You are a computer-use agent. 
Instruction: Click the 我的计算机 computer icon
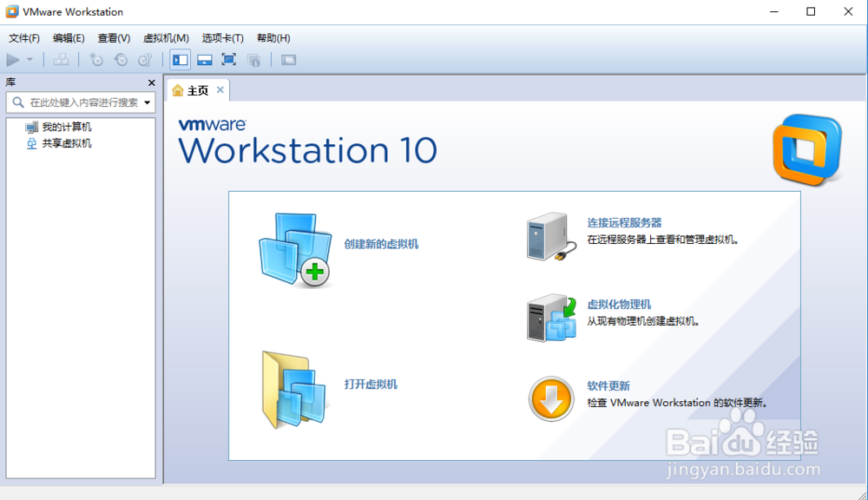(x=31, y=128)
